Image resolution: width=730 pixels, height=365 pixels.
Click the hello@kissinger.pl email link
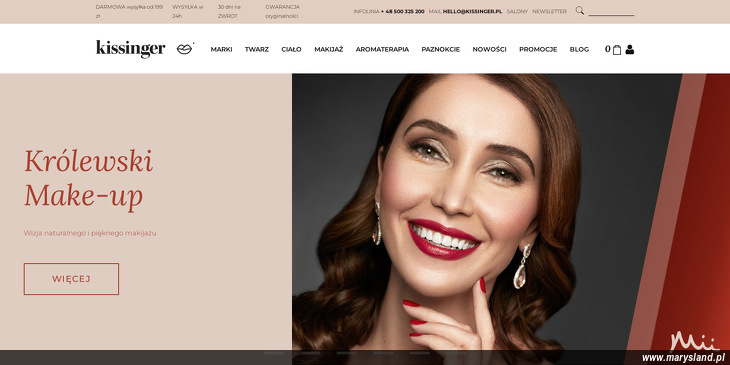(472, 11)
